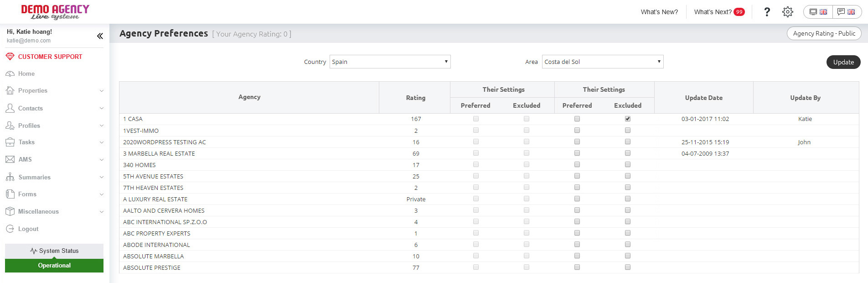
Task: Collapse sidebar with double chevron icon
Action: [x=100, y=36]
